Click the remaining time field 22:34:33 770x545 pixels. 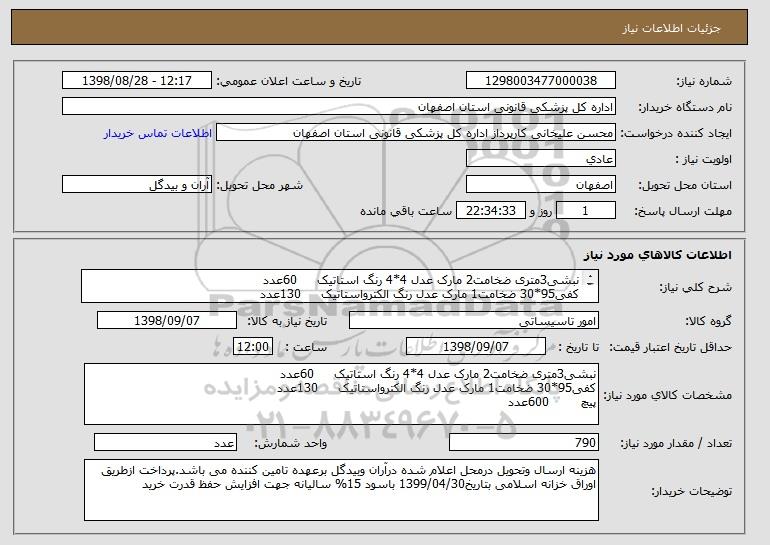coord(491,211)
